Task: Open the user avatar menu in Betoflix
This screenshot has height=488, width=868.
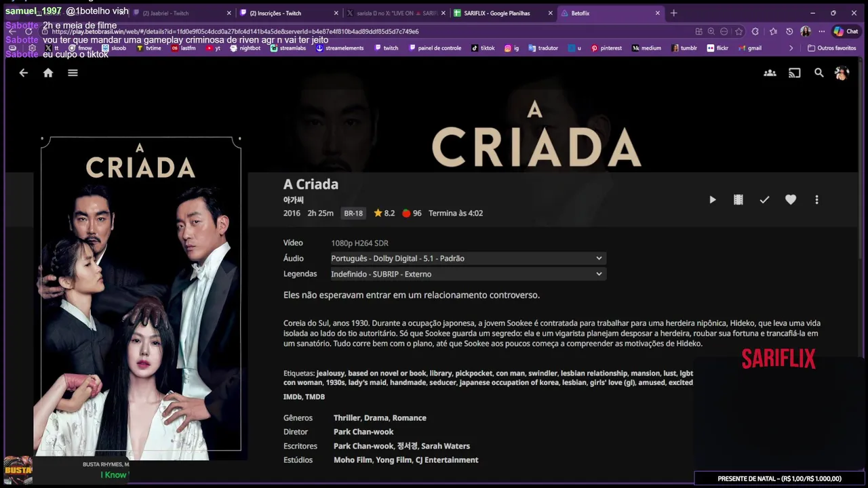Action: click(842, 73)
